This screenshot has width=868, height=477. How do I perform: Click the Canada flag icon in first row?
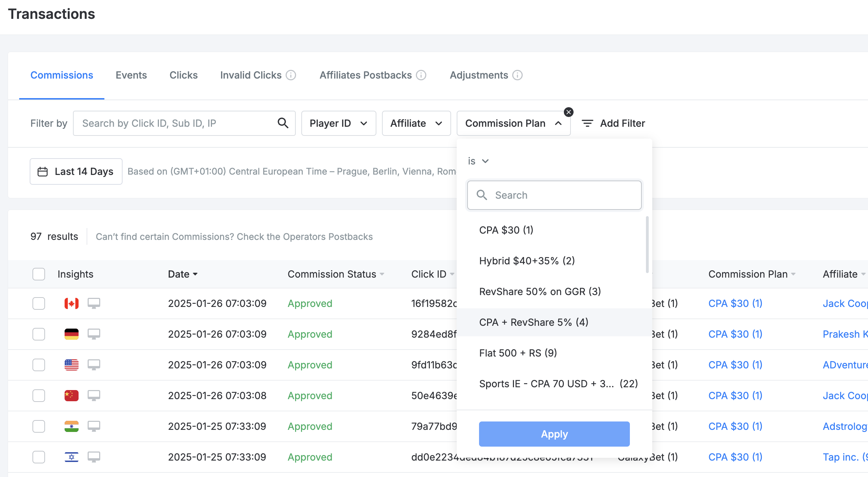click(72, 303)
